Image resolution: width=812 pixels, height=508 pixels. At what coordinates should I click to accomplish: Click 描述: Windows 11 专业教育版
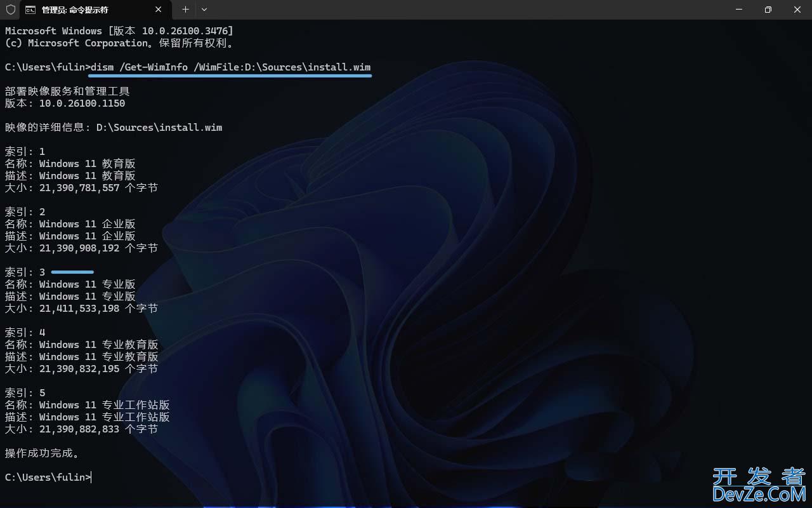(82, 357)
